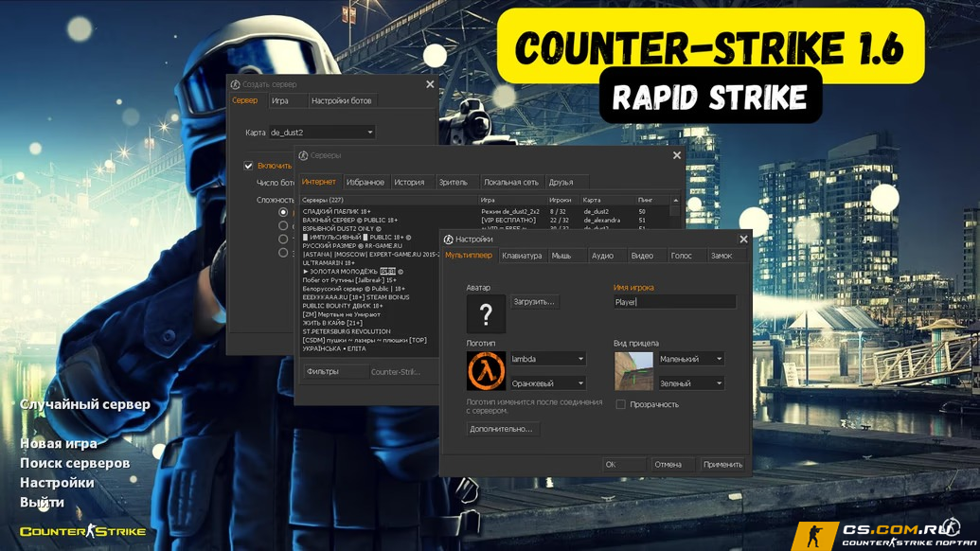
Task: Click the selected Сложность radio button
Action: (283, 212)
